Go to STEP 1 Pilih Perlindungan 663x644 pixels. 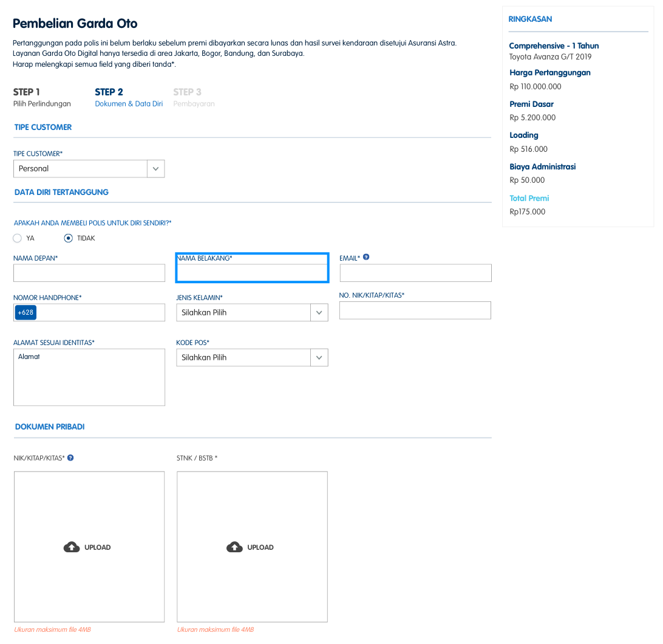coord(42,97)
